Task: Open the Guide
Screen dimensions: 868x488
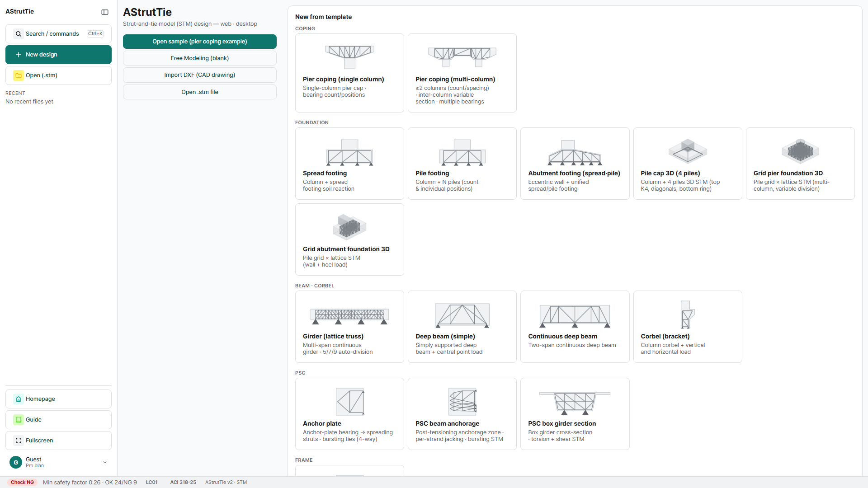Action: (x=58, y=420)
